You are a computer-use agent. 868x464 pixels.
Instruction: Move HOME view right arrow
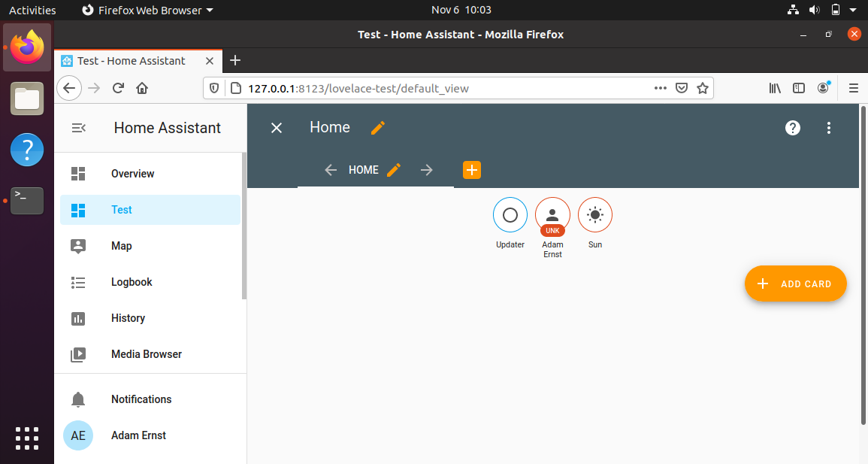[x=426, y=170]
